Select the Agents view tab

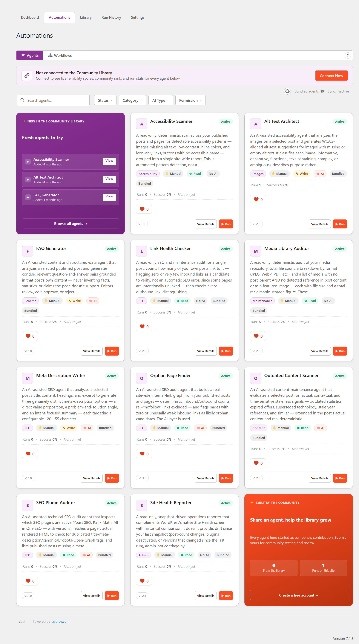[x=30, y=56]
